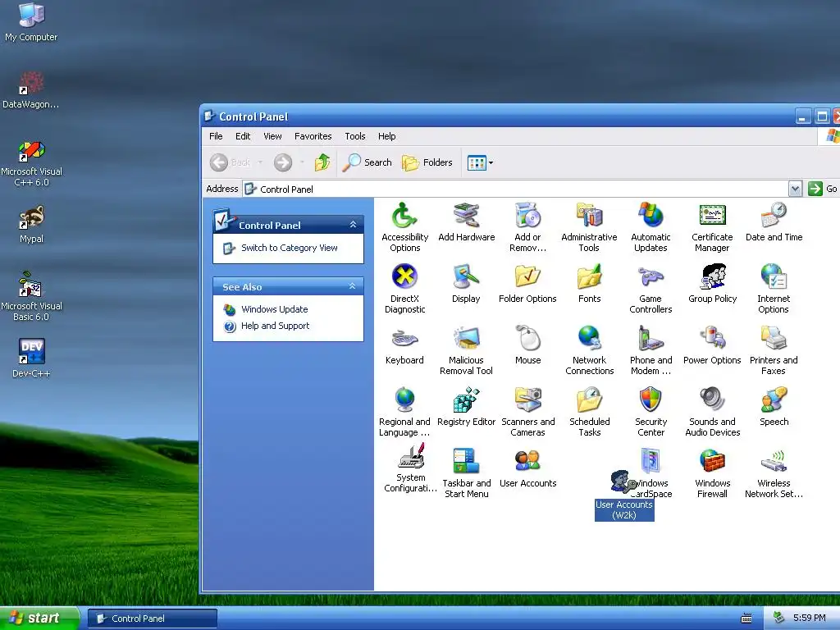Open the Favorites menu
Image resolution: width=840 pixels, height=630 pixels.
pyautogui.click(x=313, y=136)
